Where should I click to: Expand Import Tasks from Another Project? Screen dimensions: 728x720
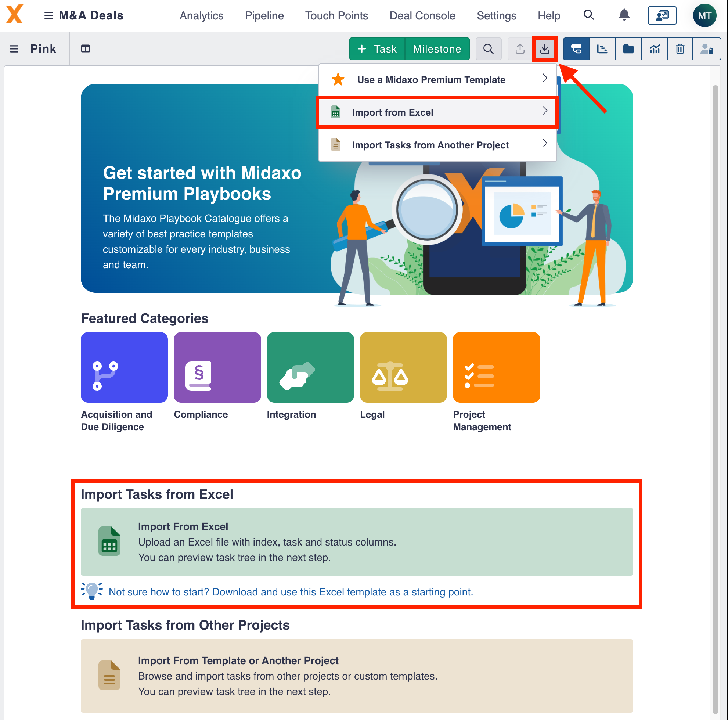[x=430, y=145]
